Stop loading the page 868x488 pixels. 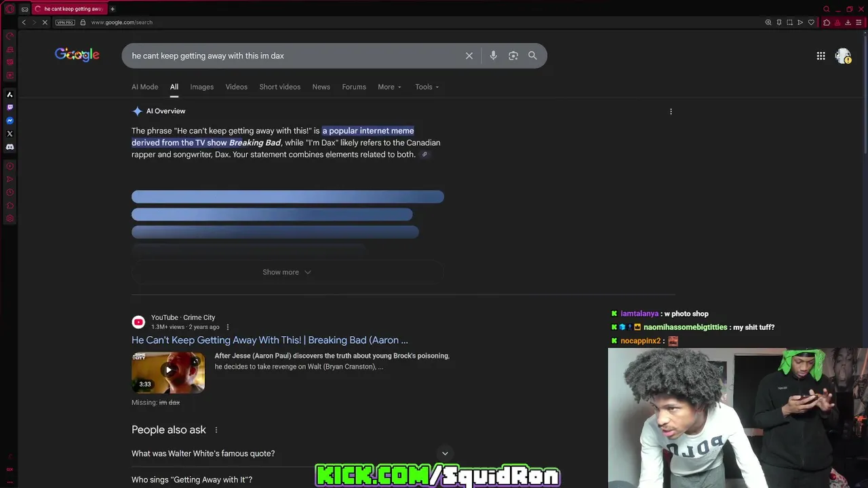click(44, 22)
